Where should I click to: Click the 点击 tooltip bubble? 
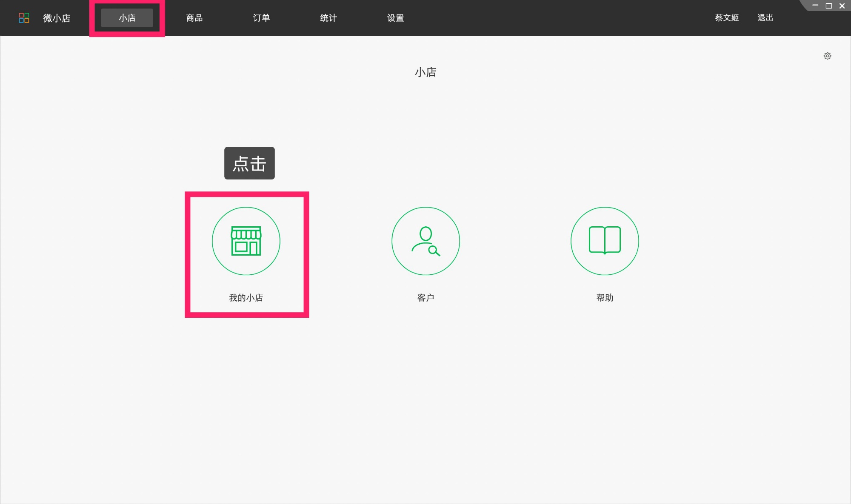tap(249, 163)
